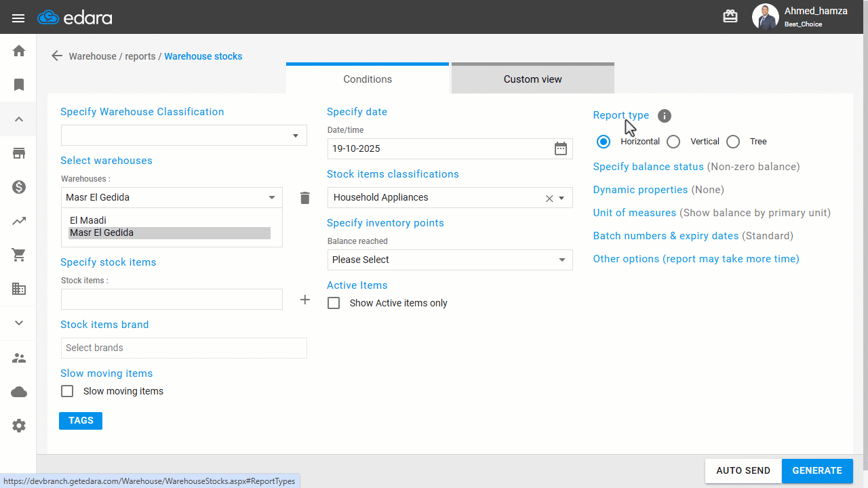Click the Select brands input field
The image size is (868, 488).
click(x=184, y=348)
